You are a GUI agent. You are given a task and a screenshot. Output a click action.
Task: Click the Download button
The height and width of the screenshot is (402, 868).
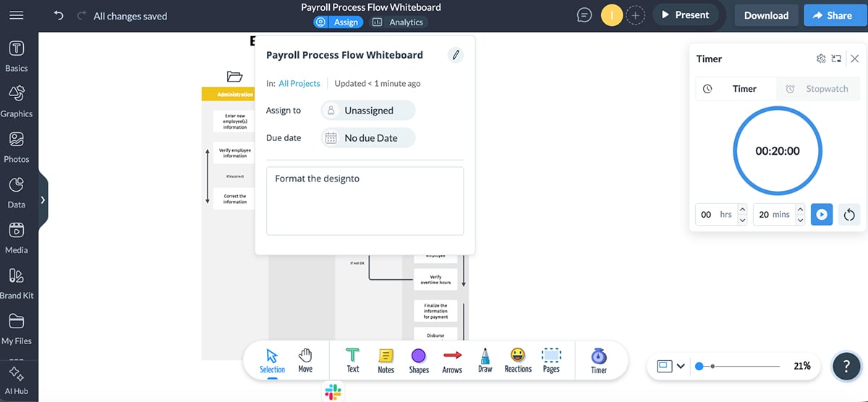point(766,15)
